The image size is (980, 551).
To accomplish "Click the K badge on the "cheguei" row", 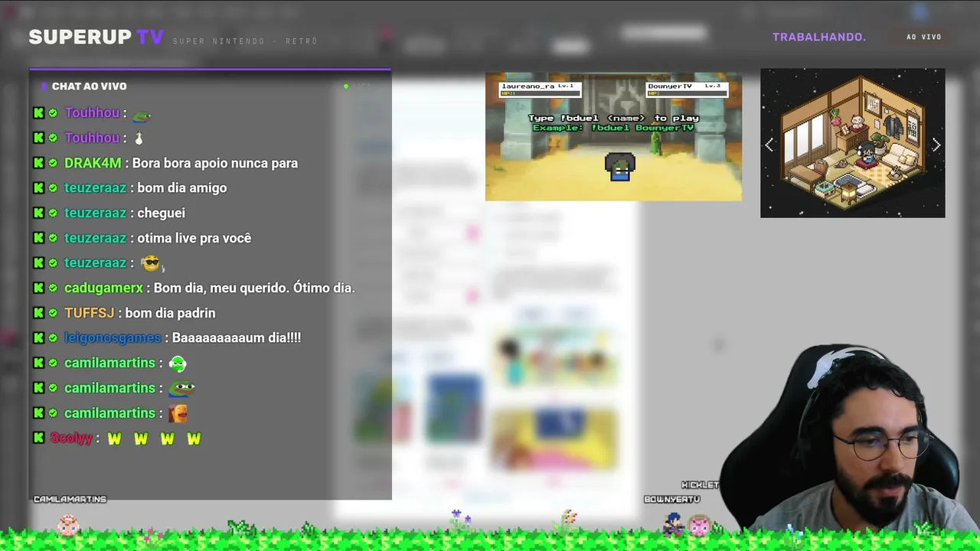I will [39, 213].
